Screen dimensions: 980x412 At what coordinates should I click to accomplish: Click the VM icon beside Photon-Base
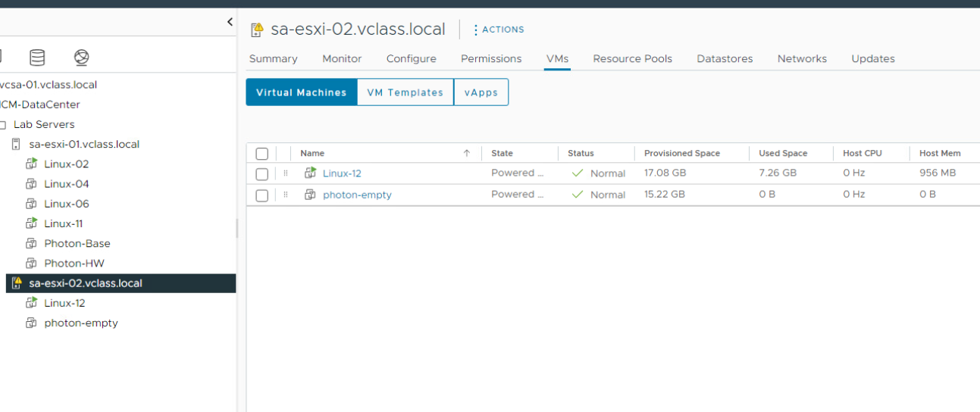[31, 243]
